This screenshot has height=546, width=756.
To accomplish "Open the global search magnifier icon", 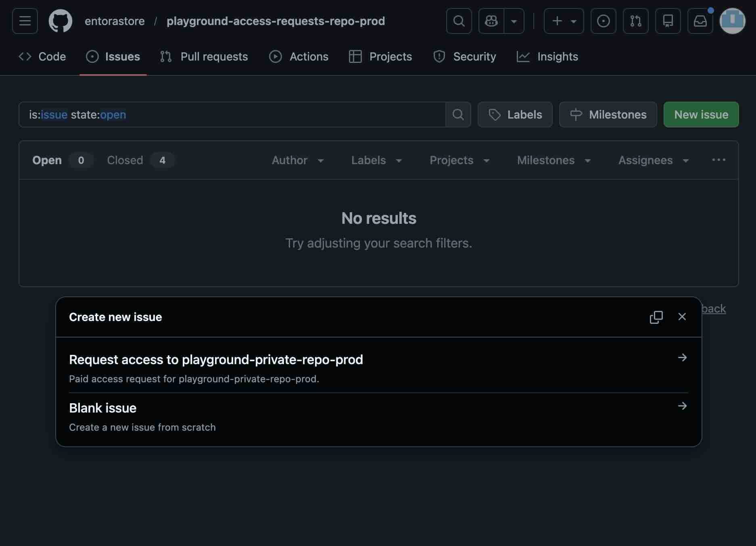I will [458, 21].
